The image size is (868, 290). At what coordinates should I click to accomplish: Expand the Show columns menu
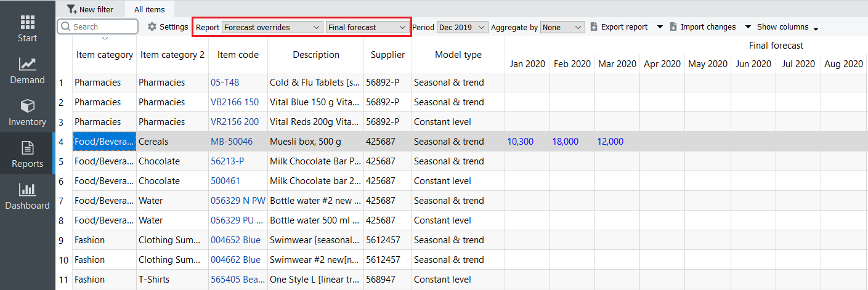787,27
